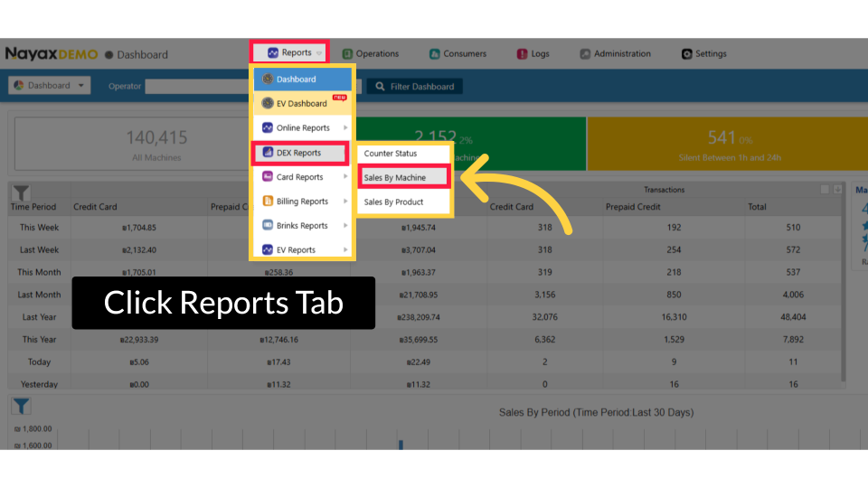Screen dimensions: 868x488
Task: Open the Administration menu
Action: 615,53
